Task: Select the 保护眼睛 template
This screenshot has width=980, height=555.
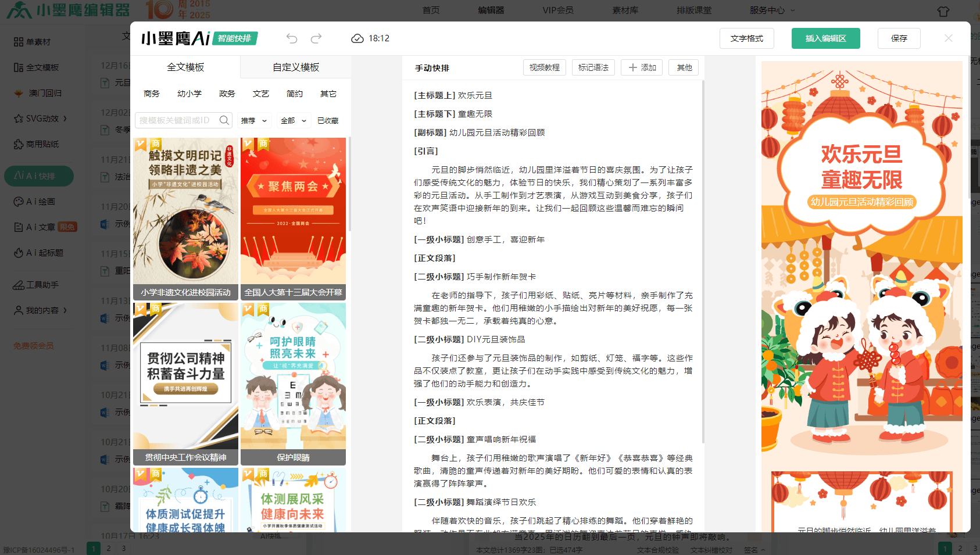Action: (294, 384)
